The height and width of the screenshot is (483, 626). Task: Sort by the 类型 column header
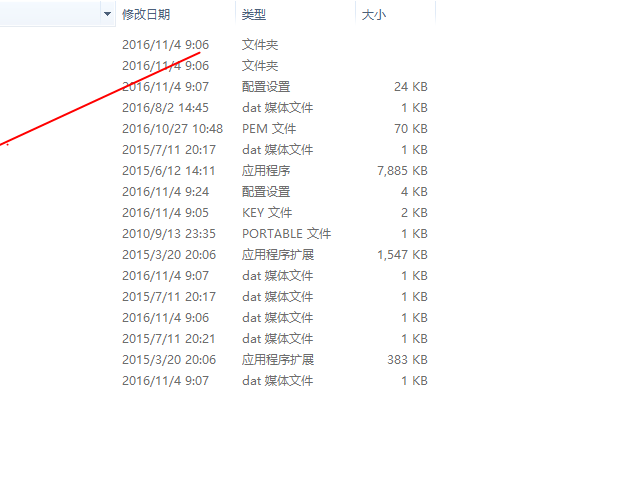click(x=254, y=15)
